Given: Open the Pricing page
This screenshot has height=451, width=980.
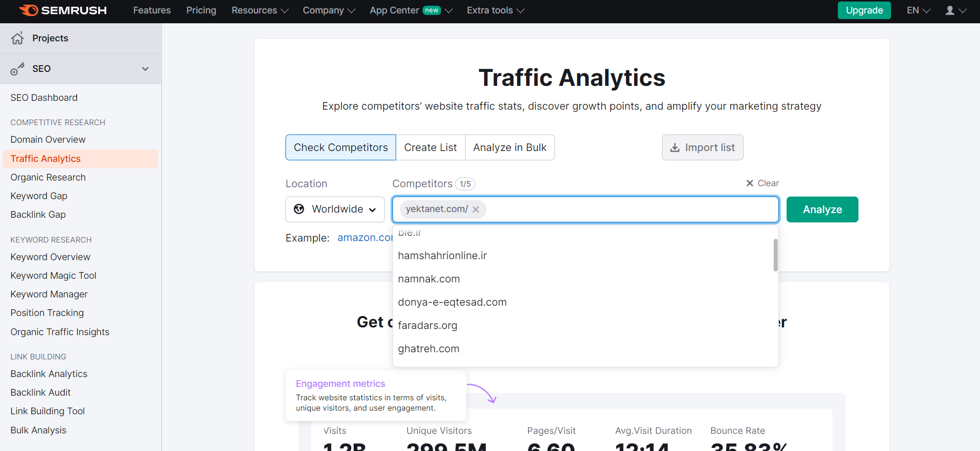Looking at the screenshot, I should pos(201,10).
